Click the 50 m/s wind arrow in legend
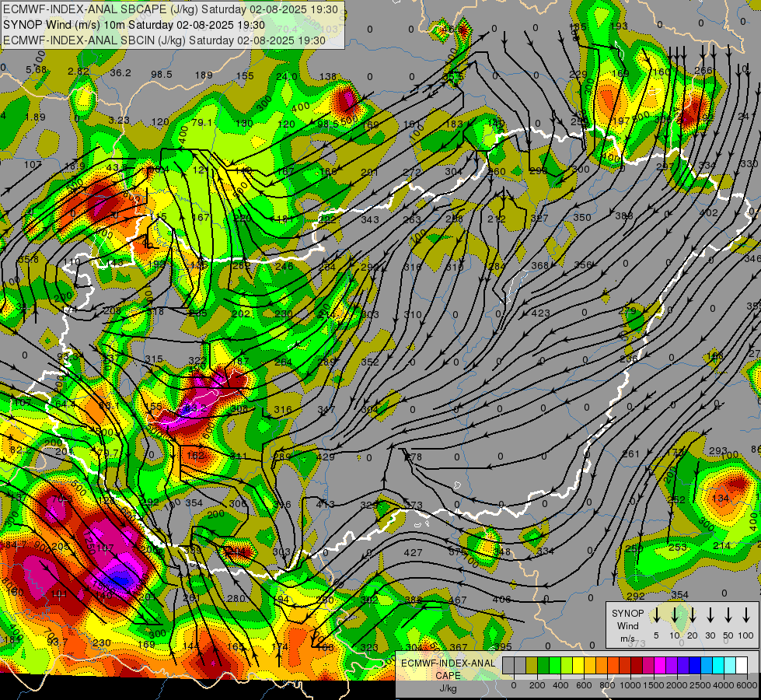This screenshot has height=700, width=761. pos(728,615)
